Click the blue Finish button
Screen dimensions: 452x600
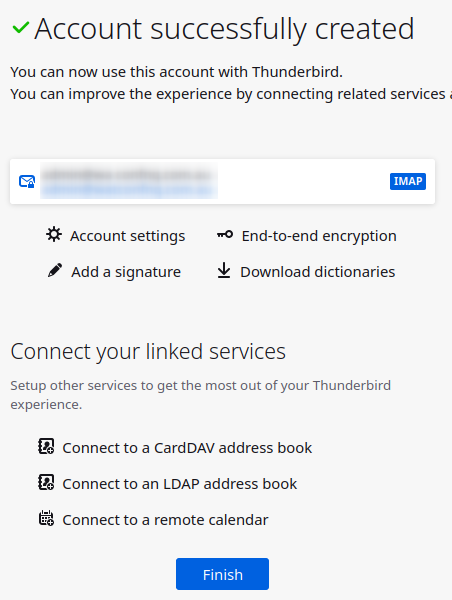[222, 574]
